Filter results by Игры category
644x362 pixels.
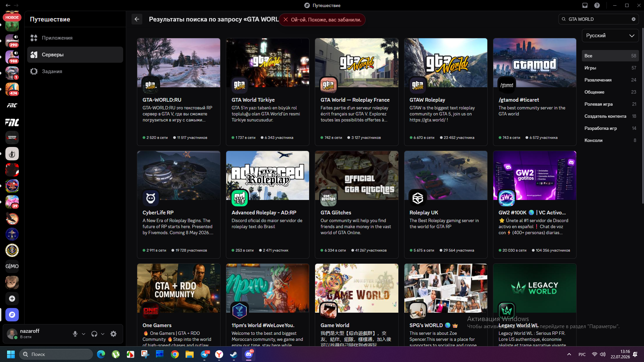click(610, 68)
